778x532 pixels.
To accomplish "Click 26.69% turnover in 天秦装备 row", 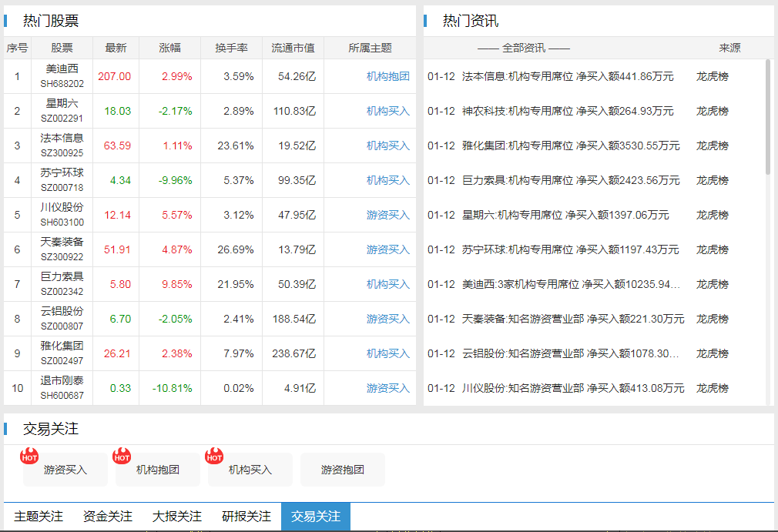I will [x=235, y=250].
